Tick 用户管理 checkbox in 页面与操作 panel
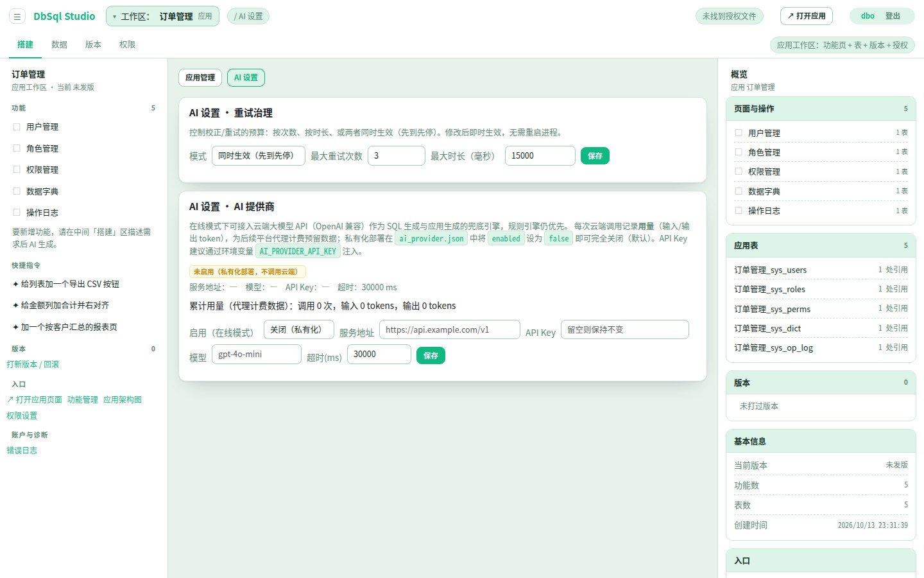This screenshot has height=578, width=924. (x=739, y=132)
